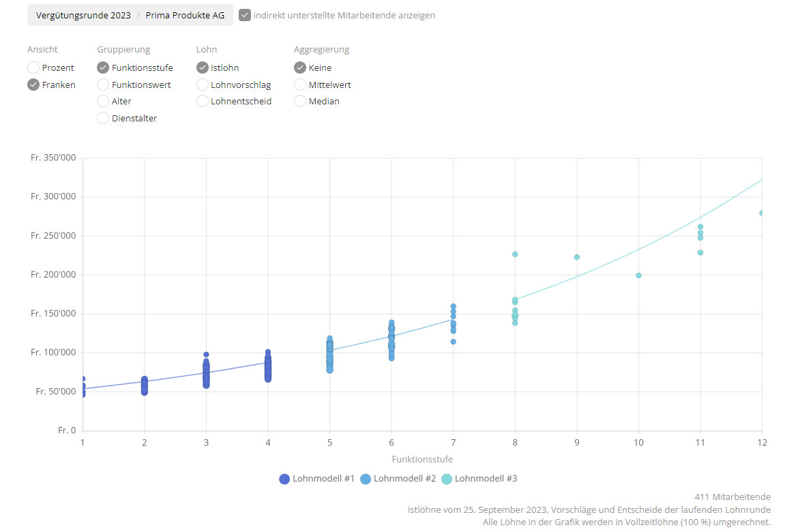
Task: Set aggregation to Keine
Action: pyautogui.click(x=300, y=68)
